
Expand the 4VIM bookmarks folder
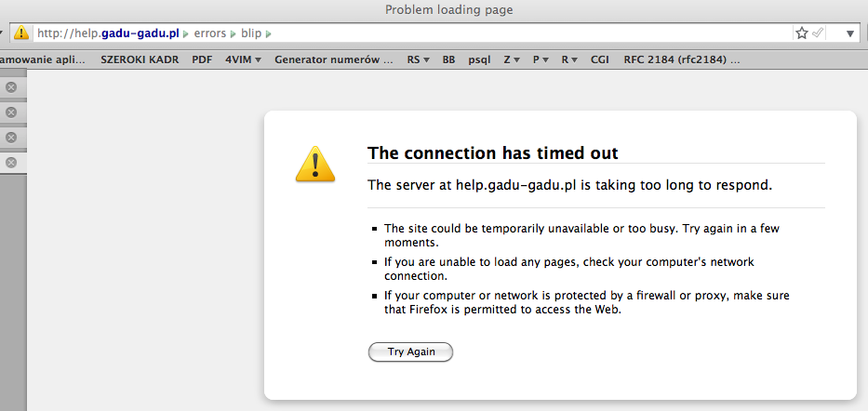pos(243,60)
